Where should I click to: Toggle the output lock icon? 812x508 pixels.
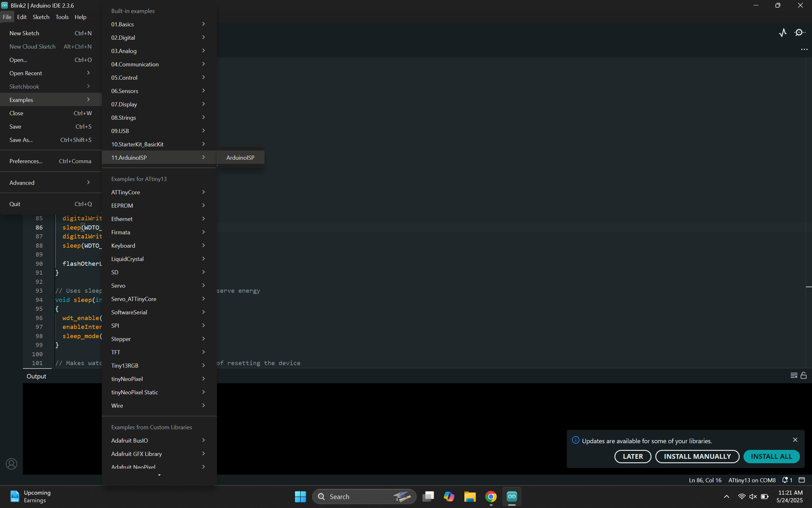tap(804, 375)
